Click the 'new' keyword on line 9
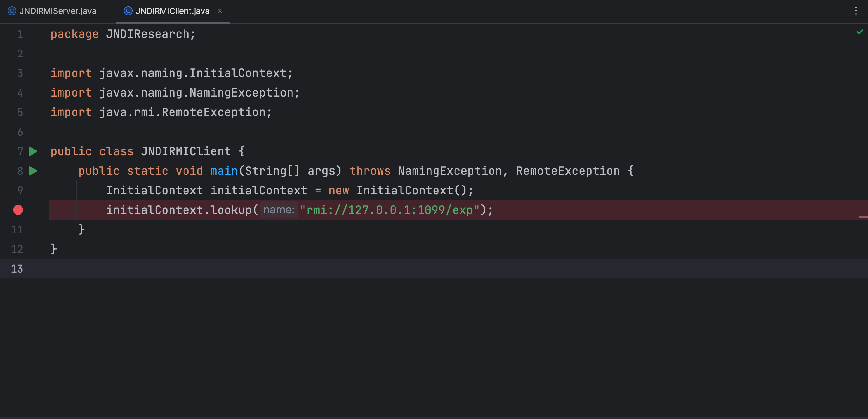The width and height of the screenshot is (868, 419). 339,191
